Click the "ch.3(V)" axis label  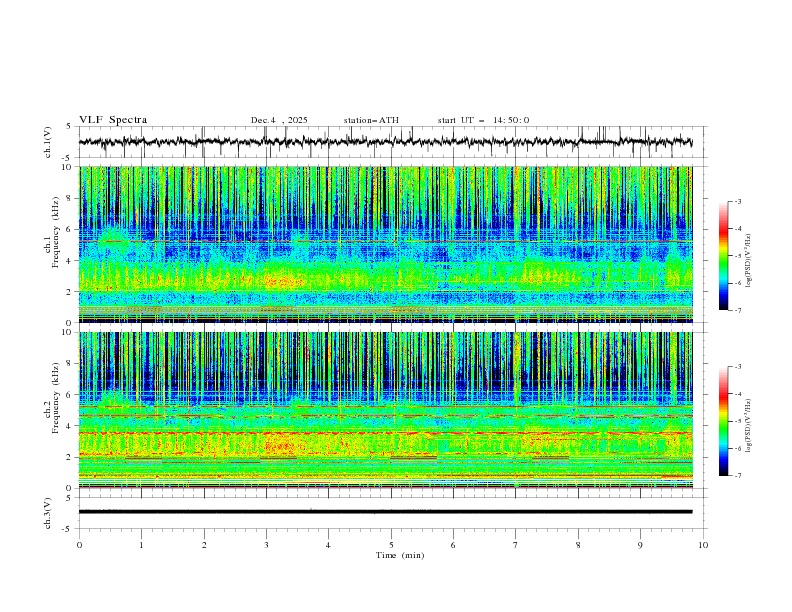click(x=48, y=513)
